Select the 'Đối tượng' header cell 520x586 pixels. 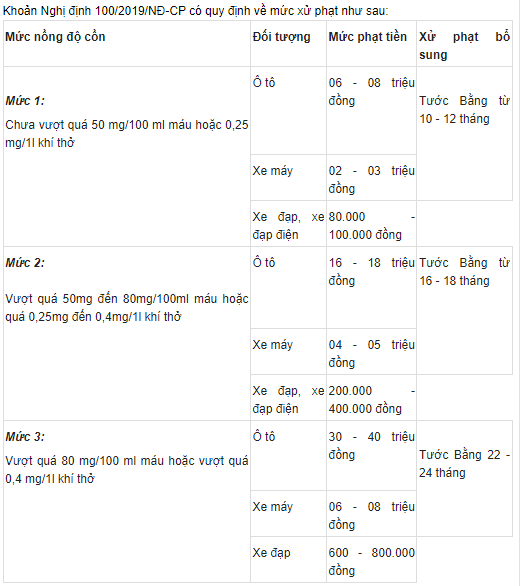click(289, 44)
